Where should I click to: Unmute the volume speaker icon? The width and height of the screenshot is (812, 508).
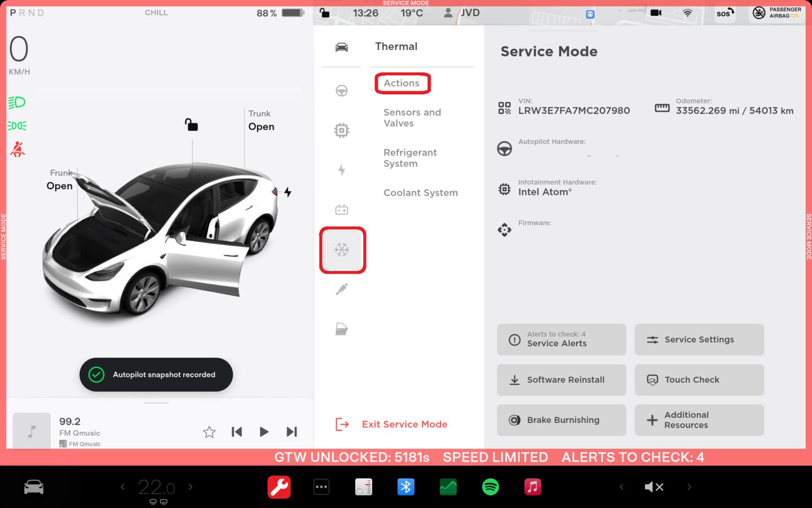654,487
